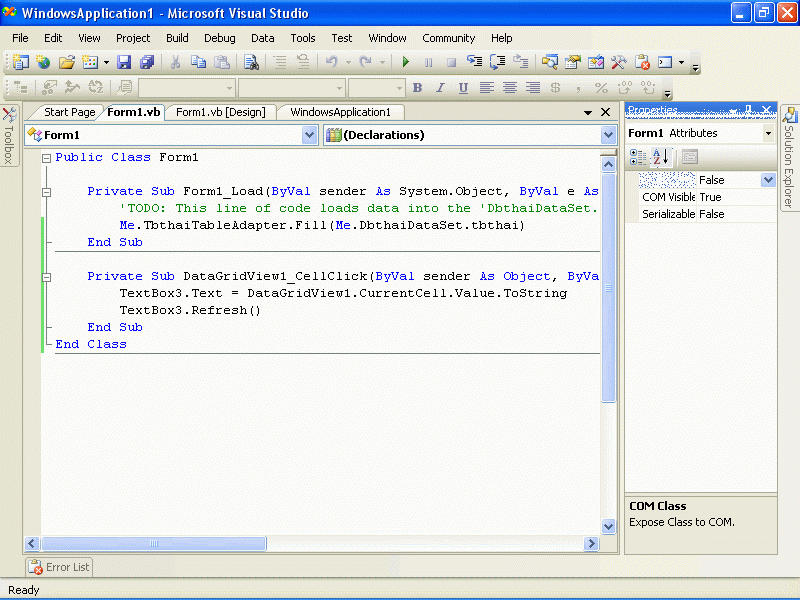
Task: Toggle align left formatting
Action: [487, 88]
